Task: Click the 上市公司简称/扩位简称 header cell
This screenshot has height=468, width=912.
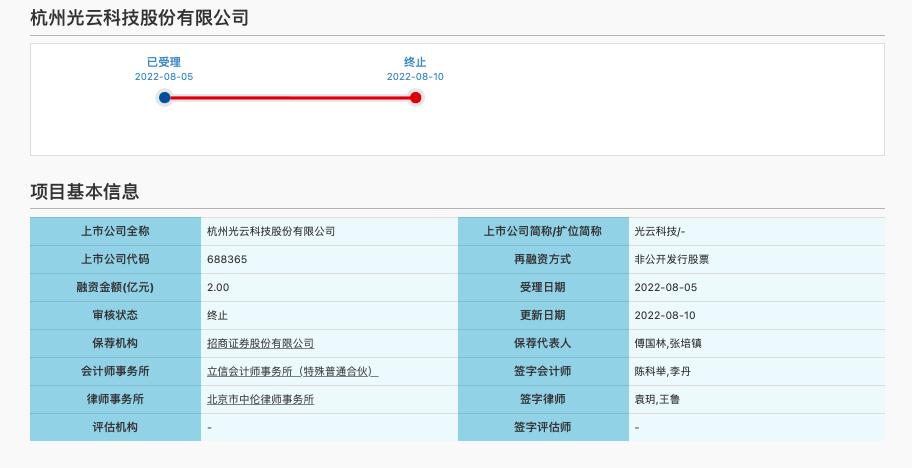Action: tap(543, 231)
